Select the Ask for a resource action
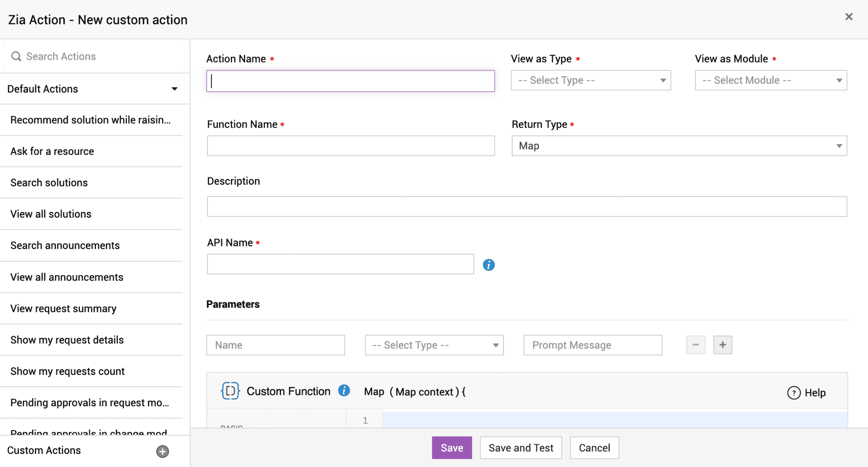Screen dimensions: 868x467 coord(52,151)
